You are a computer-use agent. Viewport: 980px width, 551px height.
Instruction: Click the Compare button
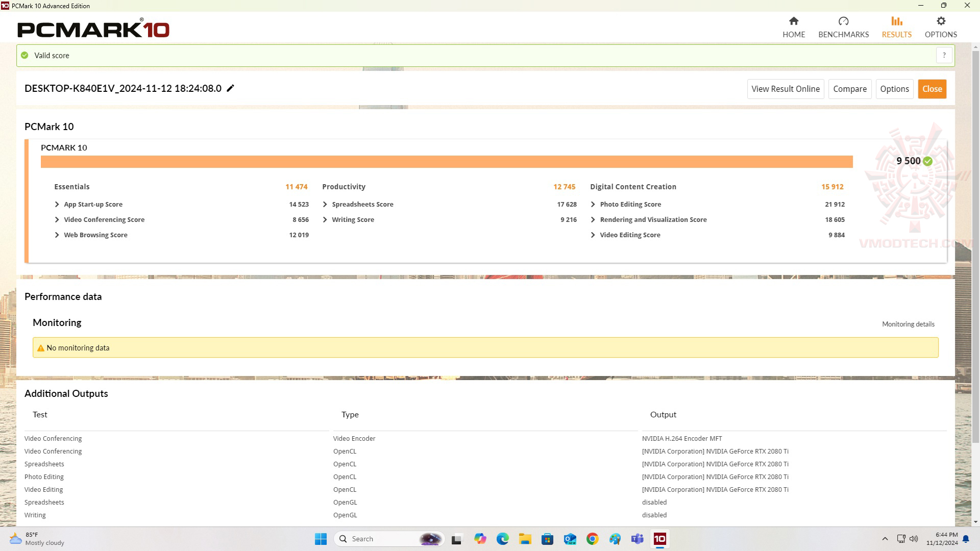[x=849, y=89]
